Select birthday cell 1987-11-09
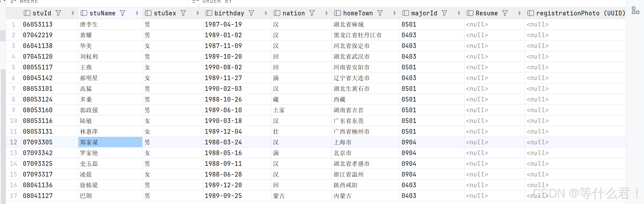The image size is (644, 204). pyautogui.click(x=237, y=46)
